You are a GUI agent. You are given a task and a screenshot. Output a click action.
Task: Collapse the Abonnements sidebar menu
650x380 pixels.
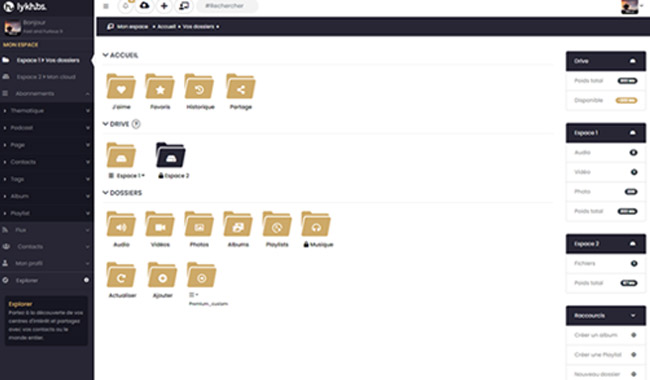[x=46, y=94]
